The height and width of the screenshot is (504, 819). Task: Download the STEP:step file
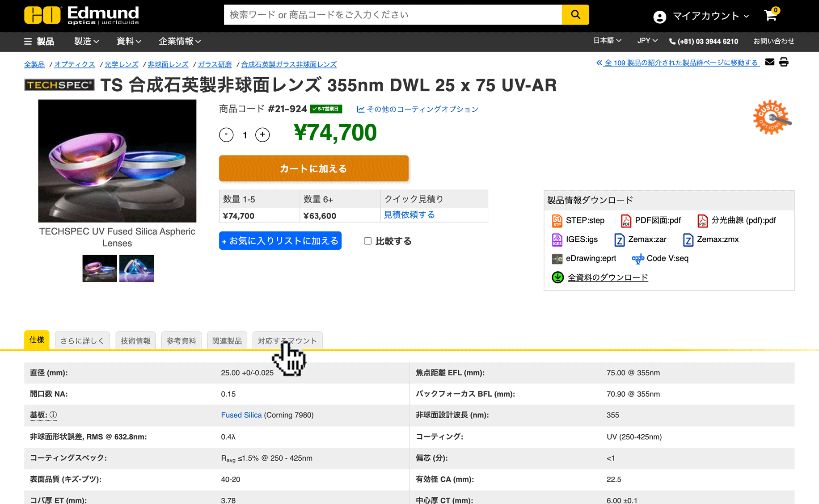click(578, 220)
